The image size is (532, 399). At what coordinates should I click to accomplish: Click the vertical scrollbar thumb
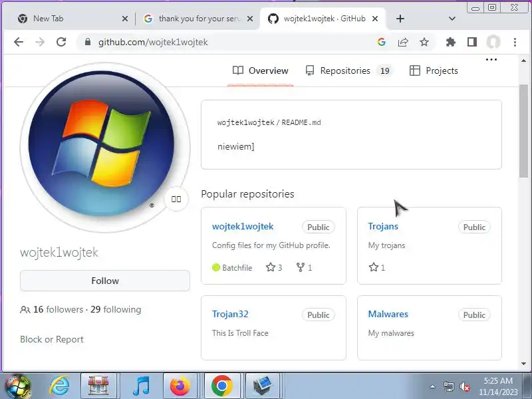point(524,130)
